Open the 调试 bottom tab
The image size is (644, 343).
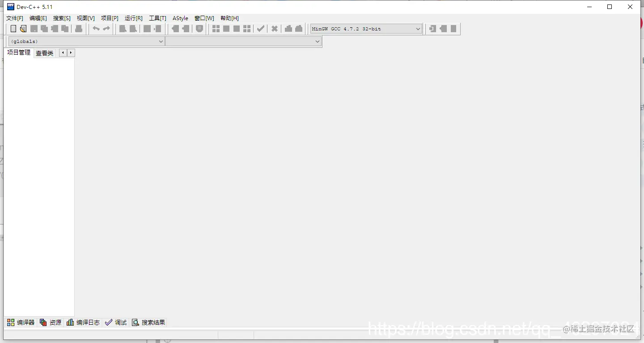[x=116, y=322]
